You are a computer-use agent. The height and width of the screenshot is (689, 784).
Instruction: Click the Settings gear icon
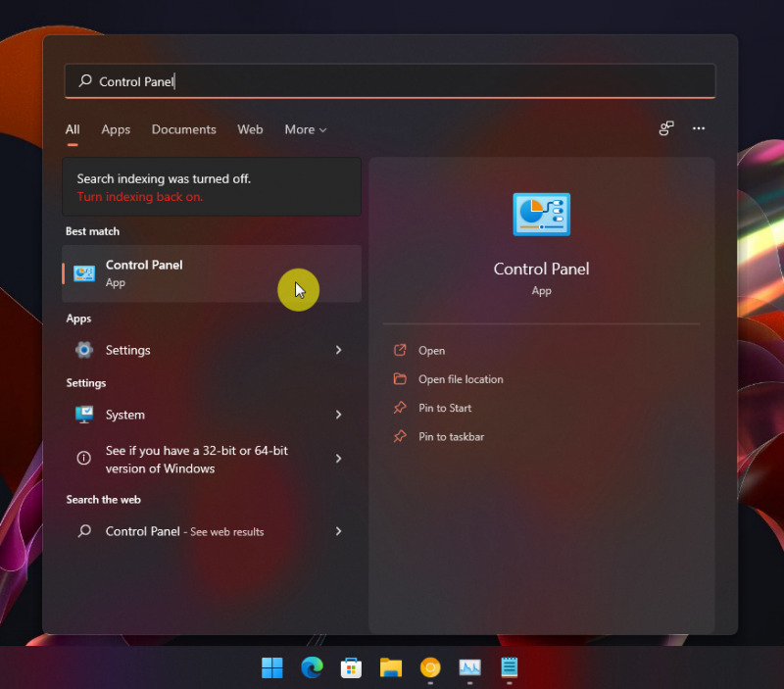84,350
